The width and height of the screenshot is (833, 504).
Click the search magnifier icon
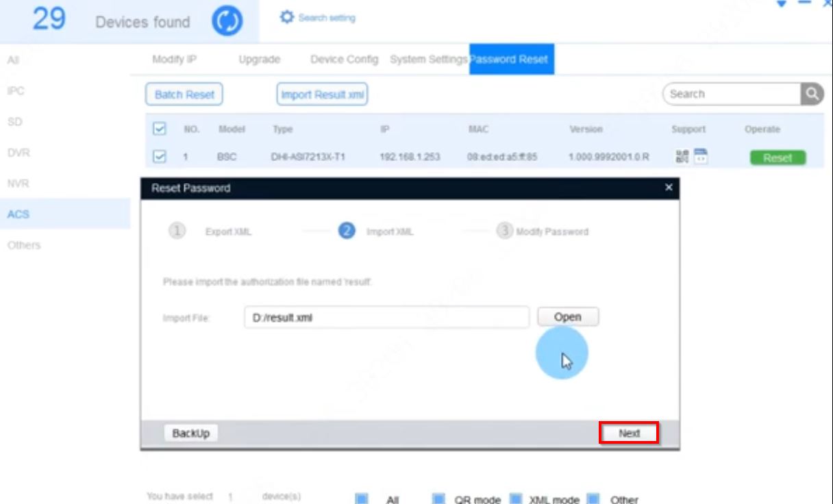812,94
